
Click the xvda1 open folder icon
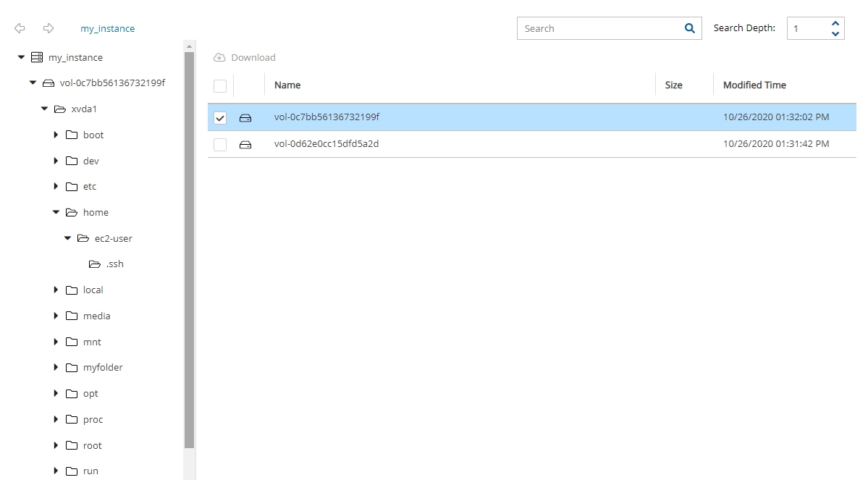tap(60, 109)
